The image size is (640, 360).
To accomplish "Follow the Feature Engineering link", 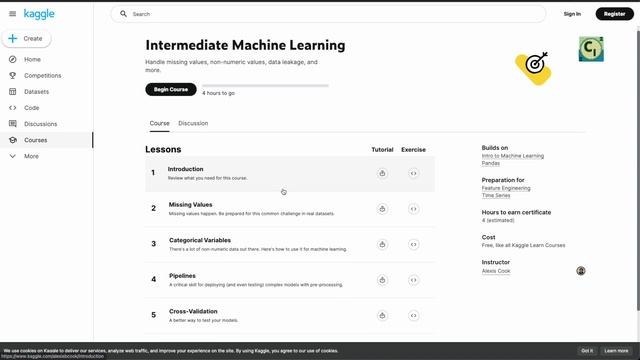I will (506, 188).
